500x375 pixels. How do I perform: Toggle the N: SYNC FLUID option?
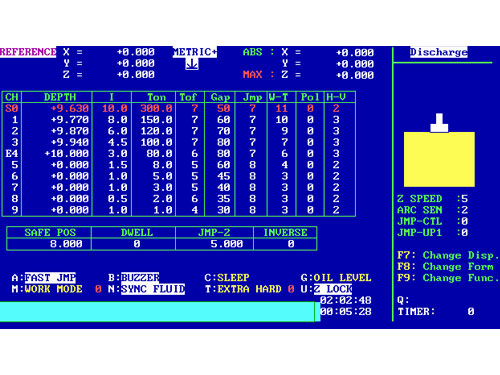[146, 289]
